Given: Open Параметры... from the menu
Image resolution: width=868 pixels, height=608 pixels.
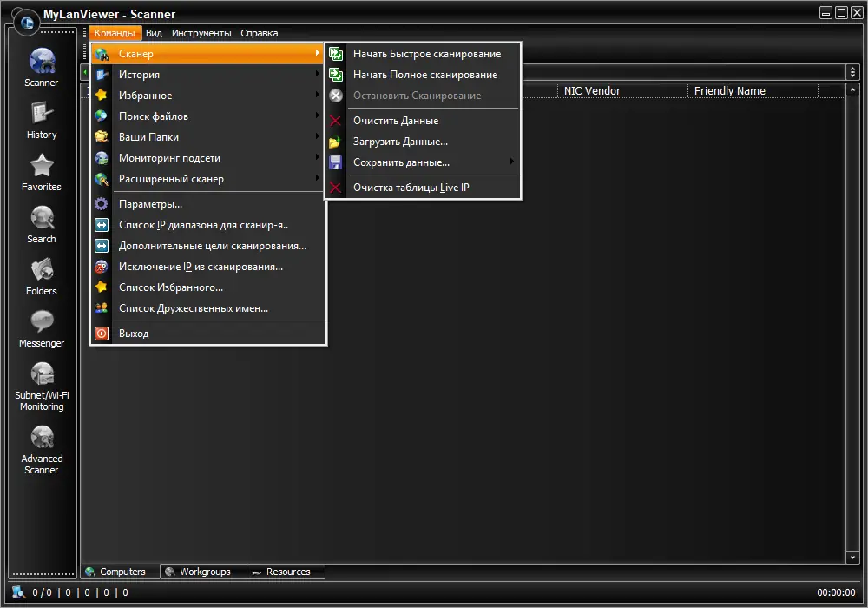Looking at the screenshot, I should tap(208, 204).
